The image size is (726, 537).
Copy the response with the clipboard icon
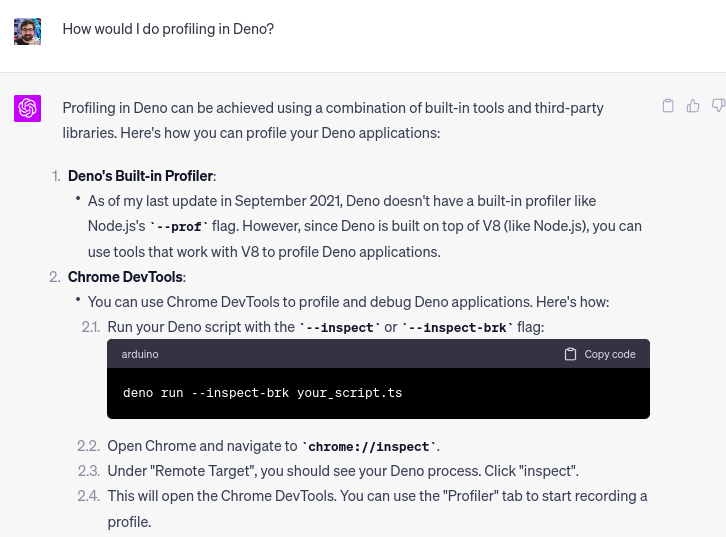668,106
